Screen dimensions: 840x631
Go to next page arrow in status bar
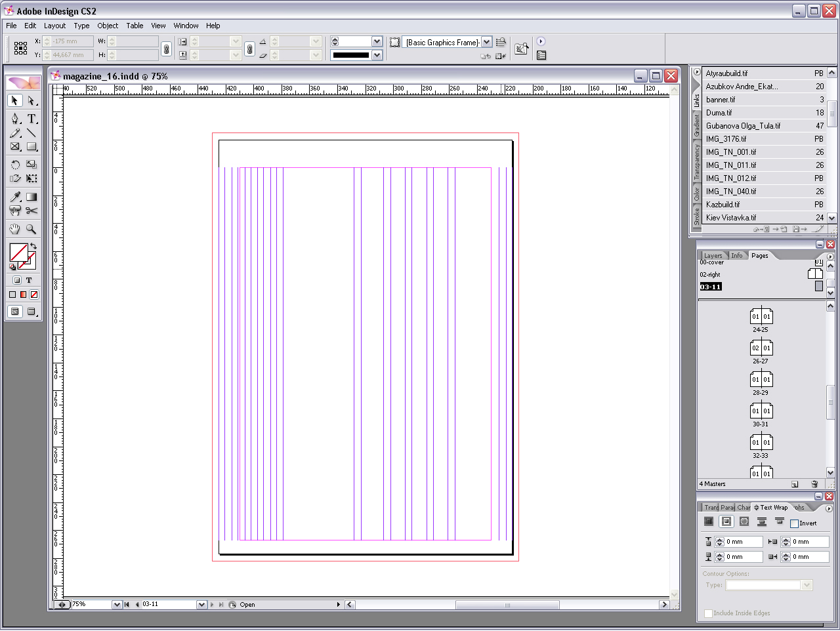click(212, 605)
